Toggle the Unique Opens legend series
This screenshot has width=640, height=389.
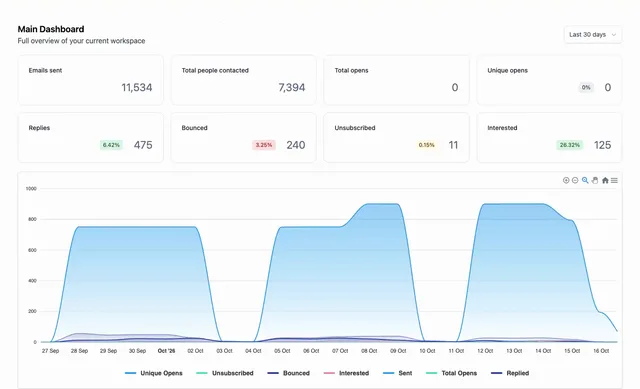153,373
